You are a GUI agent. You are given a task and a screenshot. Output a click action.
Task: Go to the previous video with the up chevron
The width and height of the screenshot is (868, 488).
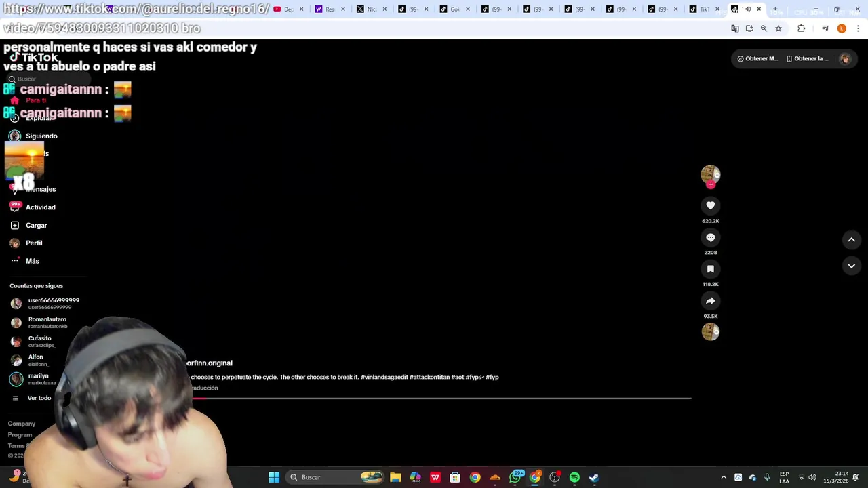coord(851,239)
